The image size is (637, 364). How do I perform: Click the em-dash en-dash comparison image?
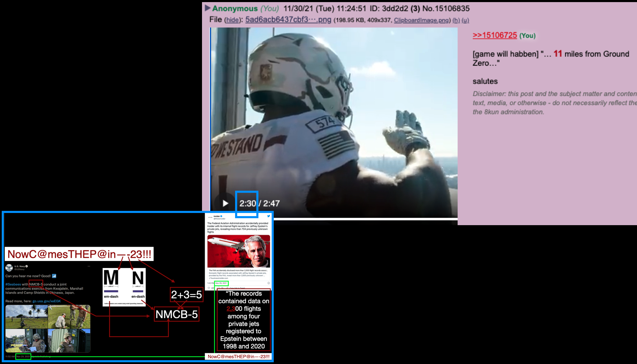pyautogui.click(x=124, y=287)
